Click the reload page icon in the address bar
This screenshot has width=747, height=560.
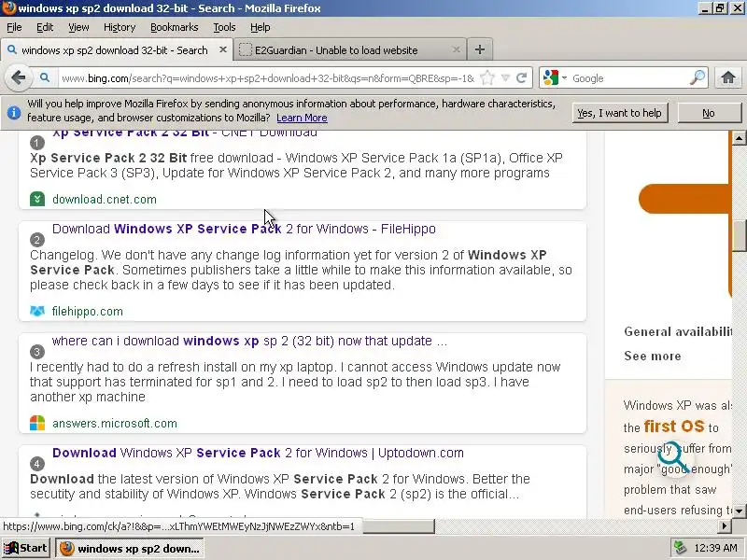point(521,77)
